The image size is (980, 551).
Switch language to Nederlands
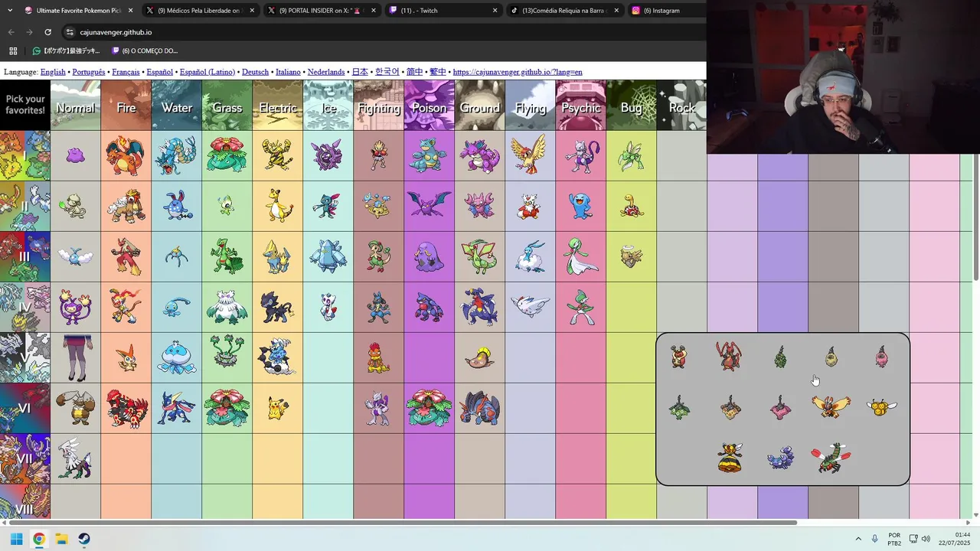coord(326,72)
